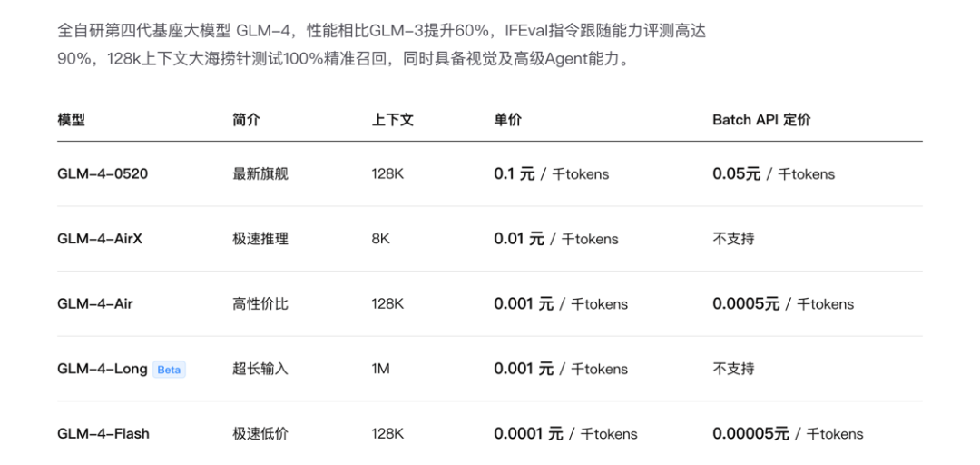Click the 1M context value
The height and width of the screenshot is (465, 980).
pos(380,369)
